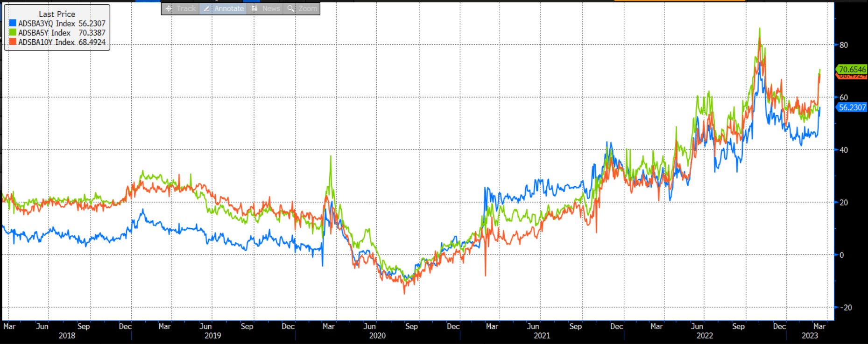Click the 2020 year label on axis
Viewport: 868px width, 344px height.
pyautogui.click(x=377, y=336)
